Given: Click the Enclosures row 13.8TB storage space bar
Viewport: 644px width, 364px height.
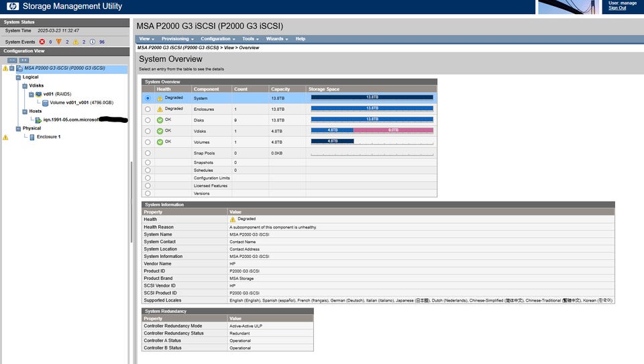Looking at the screenshot, I should [372, 108].
